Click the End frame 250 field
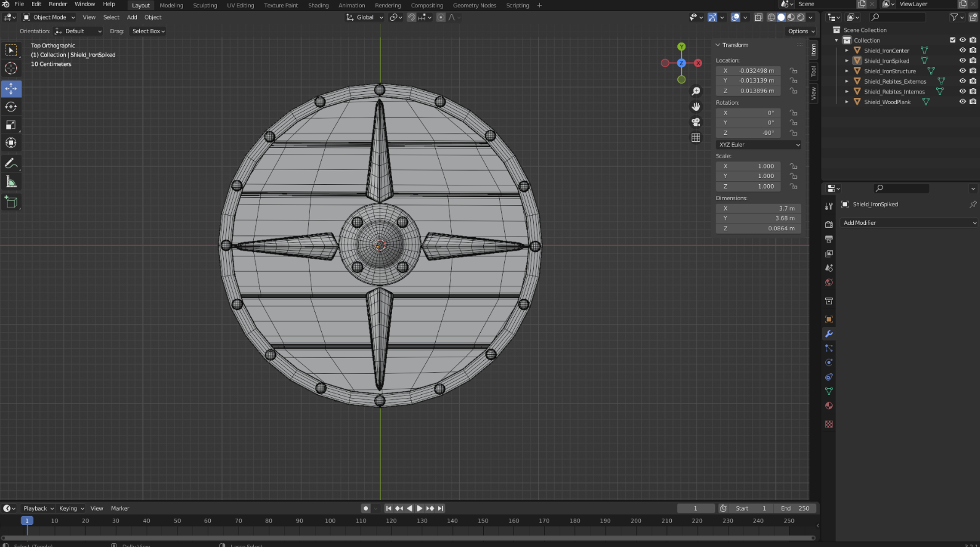Screen dimensions: 980x547 [796, 508]
